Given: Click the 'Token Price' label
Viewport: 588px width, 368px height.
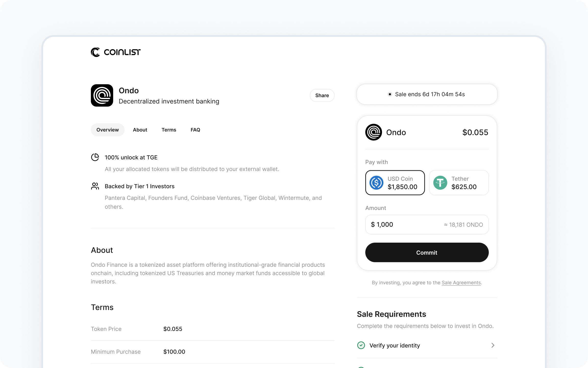Looking at the screenshot, I should 106,329.
